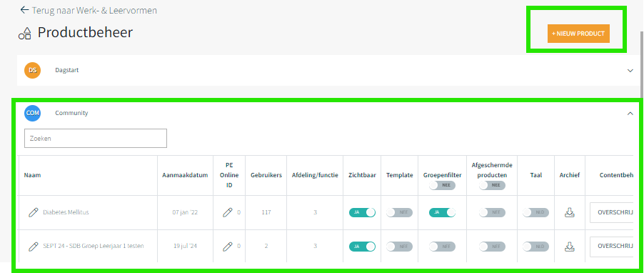Archive the Diabetes Mellitus product

(569, 212)
